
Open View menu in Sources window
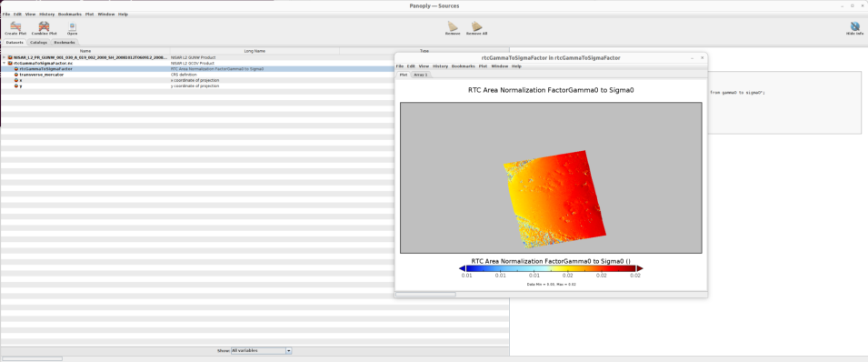31,14
